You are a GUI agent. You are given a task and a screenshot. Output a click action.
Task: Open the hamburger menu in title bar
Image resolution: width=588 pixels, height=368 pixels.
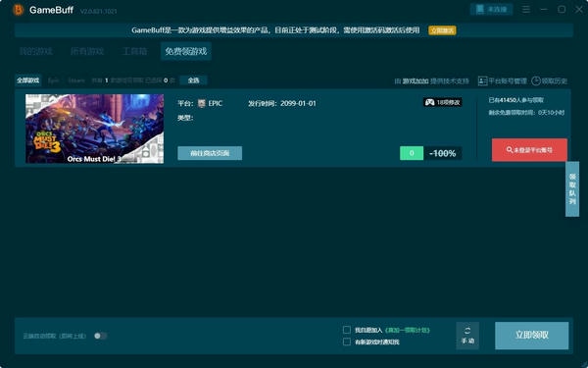point(526,10)
